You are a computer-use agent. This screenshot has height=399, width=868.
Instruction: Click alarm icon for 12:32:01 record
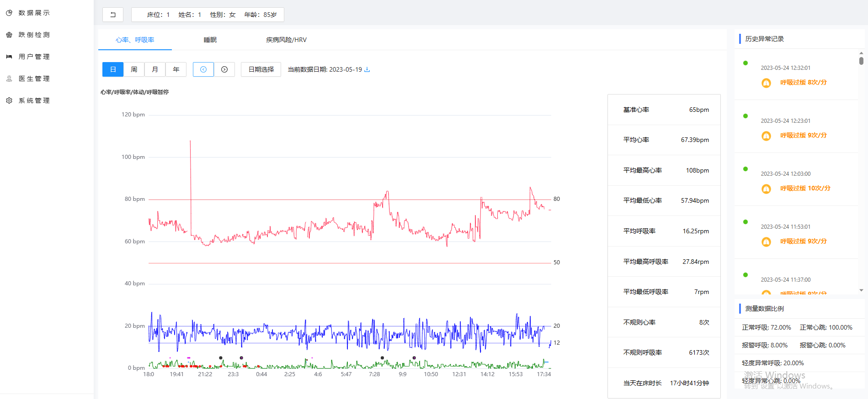(767, 83)
